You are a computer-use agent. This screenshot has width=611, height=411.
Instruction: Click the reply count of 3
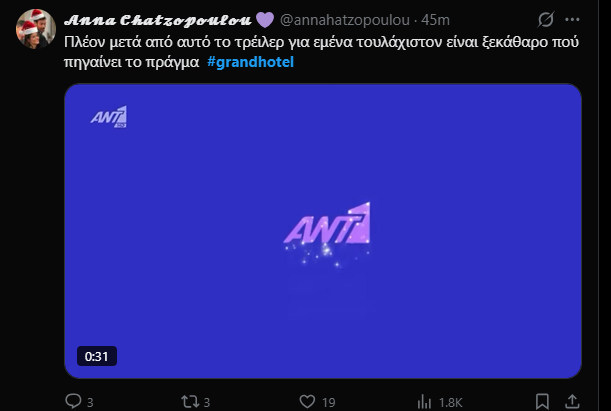pos(90,402)
